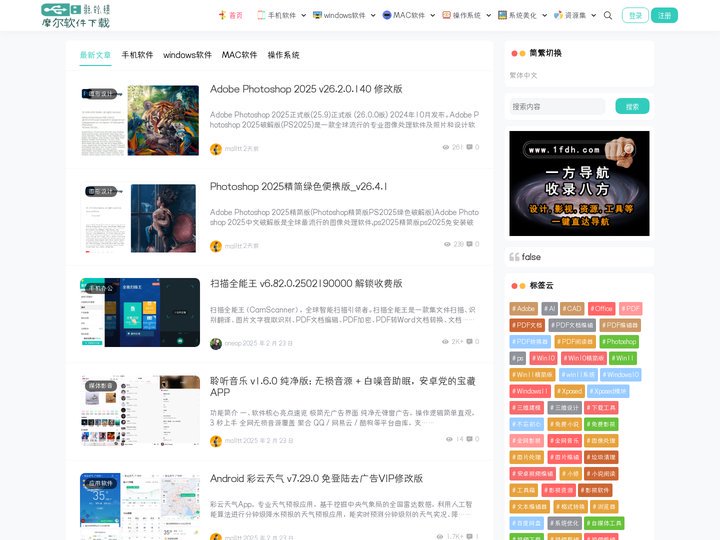The image size is (720, 540).
Task: Click the #CAD tag
Action: click(572, 309)
